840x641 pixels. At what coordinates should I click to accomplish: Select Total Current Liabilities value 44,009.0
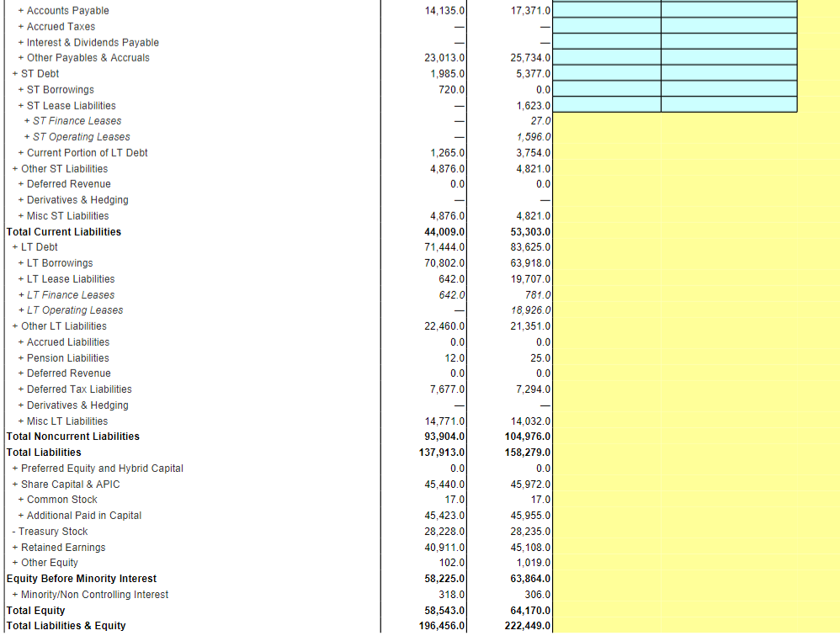click(x=444, y=232)
